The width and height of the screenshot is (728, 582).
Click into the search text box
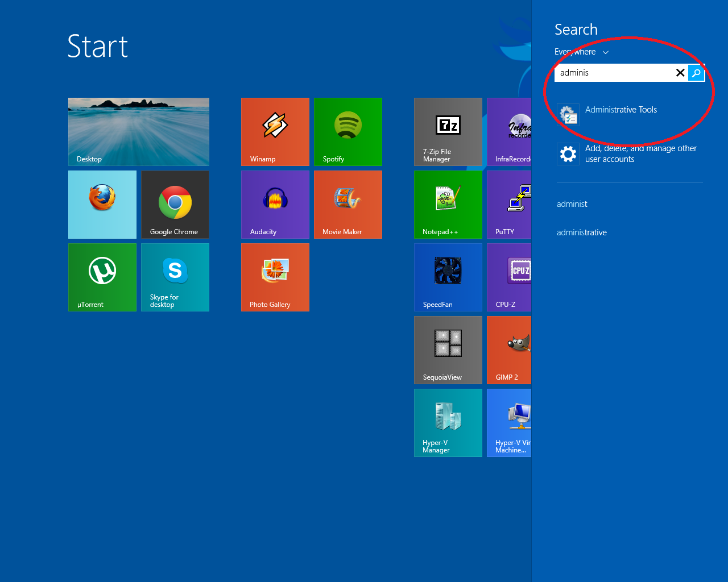(x=614, y=73)
